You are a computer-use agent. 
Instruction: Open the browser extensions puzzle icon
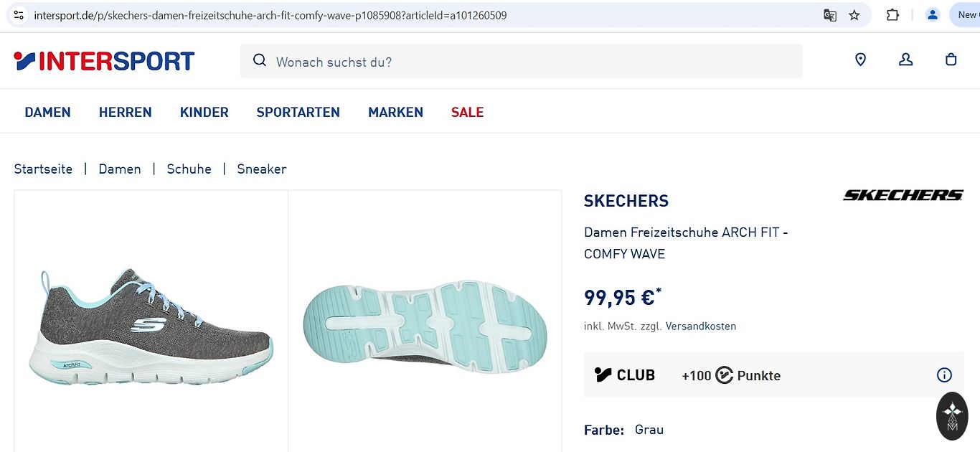892,15
